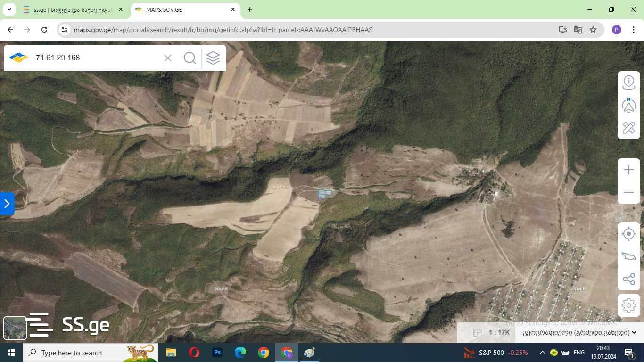Open a new browser tab

(x=249, y=9)
